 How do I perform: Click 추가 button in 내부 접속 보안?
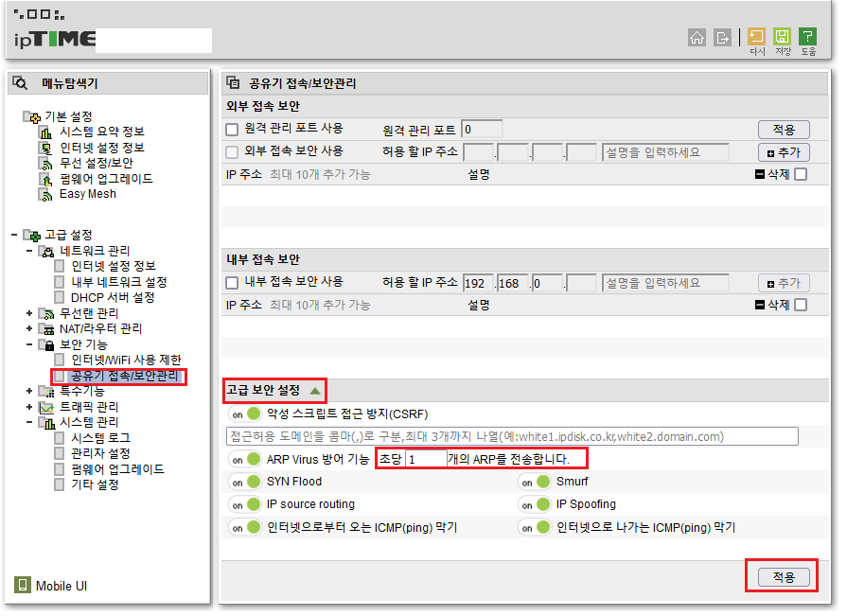click(784, 283)
